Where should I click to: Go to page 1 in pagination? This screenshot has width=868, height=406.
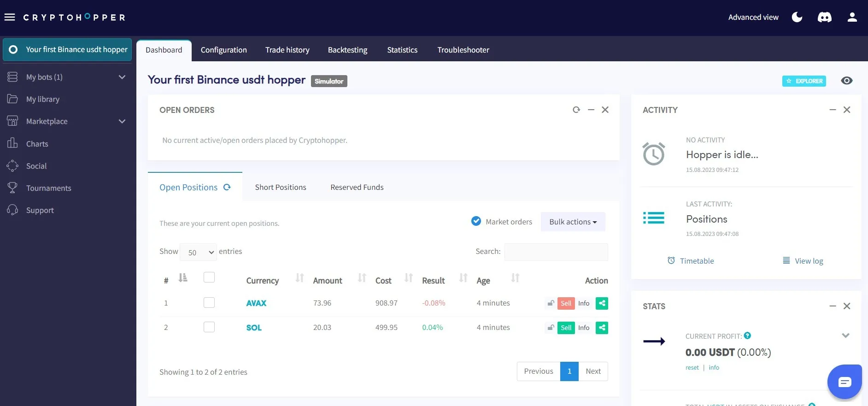click(569, 371)
